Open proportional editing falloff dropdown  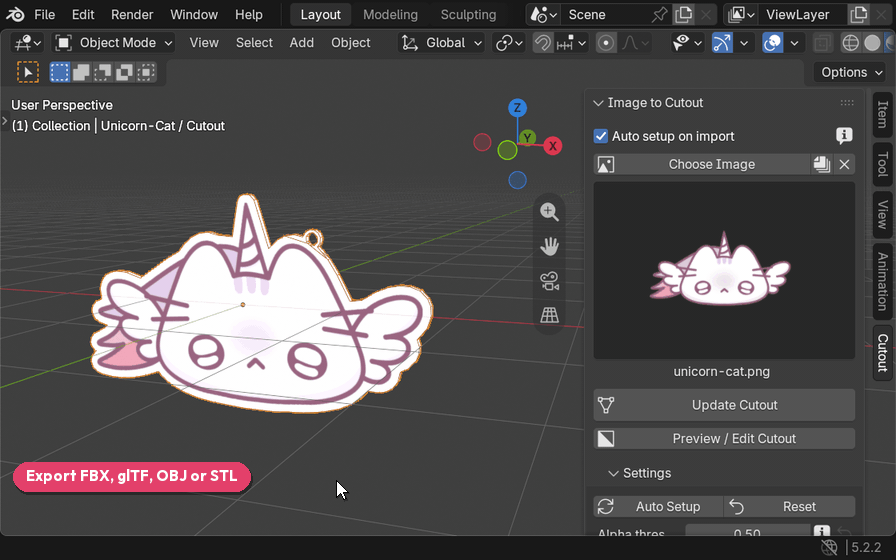(x=635, y=43)
